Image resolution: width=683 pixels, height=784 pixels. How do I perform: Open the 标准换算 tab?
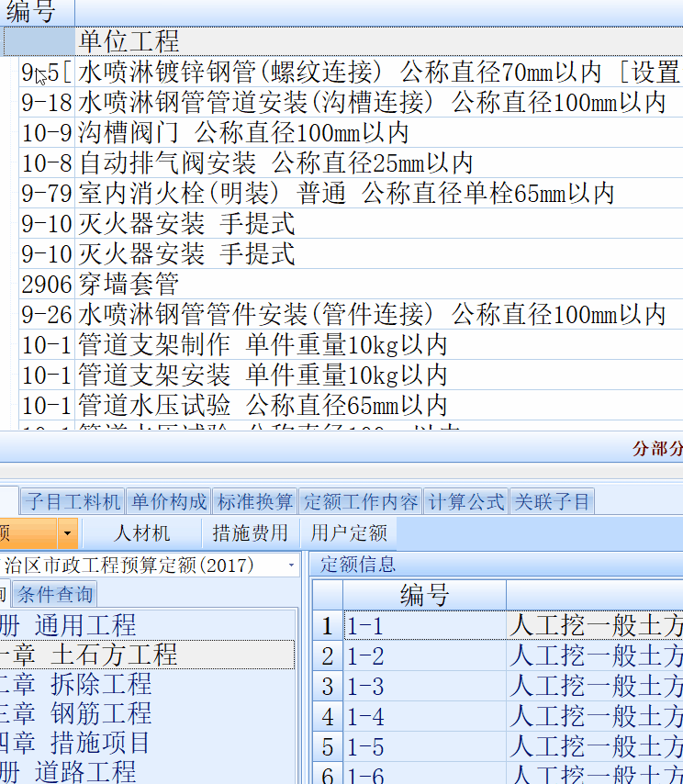(255, 501)
